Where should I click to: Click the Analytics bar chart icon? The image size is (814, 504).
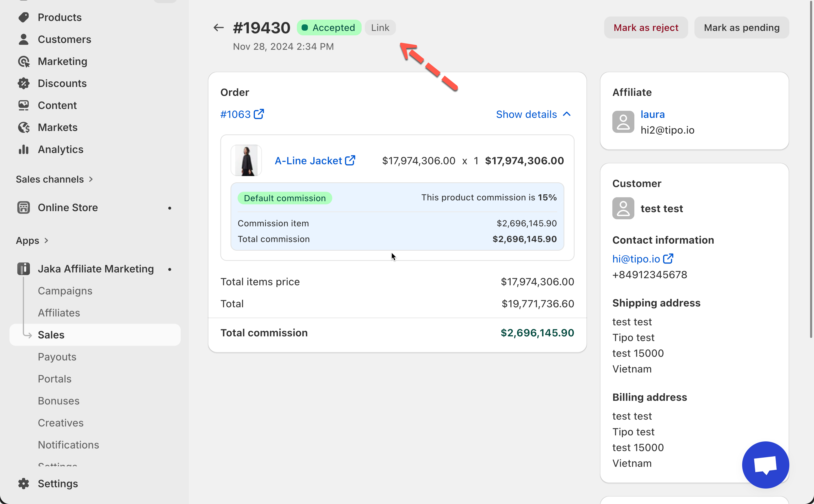[x=24, y=149]
